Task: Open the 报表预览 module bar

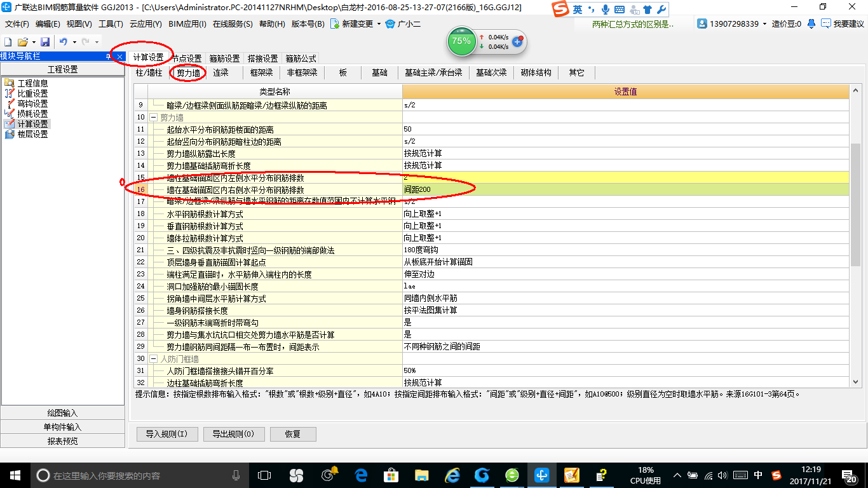Action: click(62, 441)
